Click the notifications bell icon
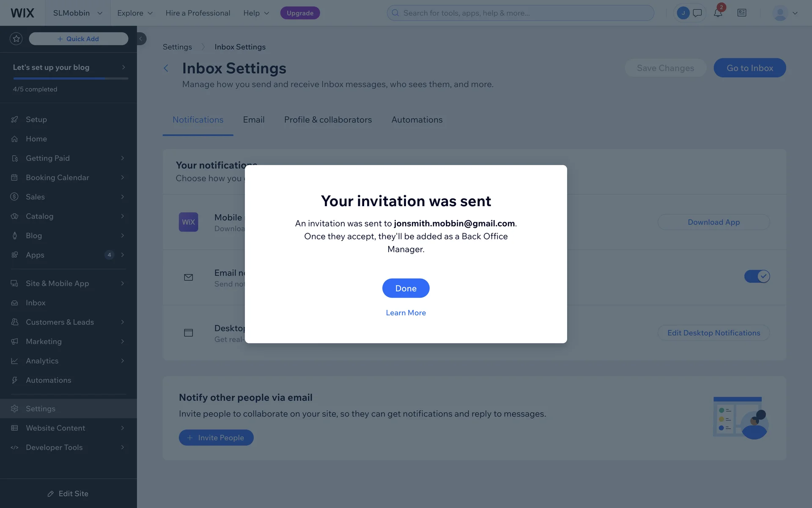This screenshot has height=508, width=812. click(x=718, y=13)
